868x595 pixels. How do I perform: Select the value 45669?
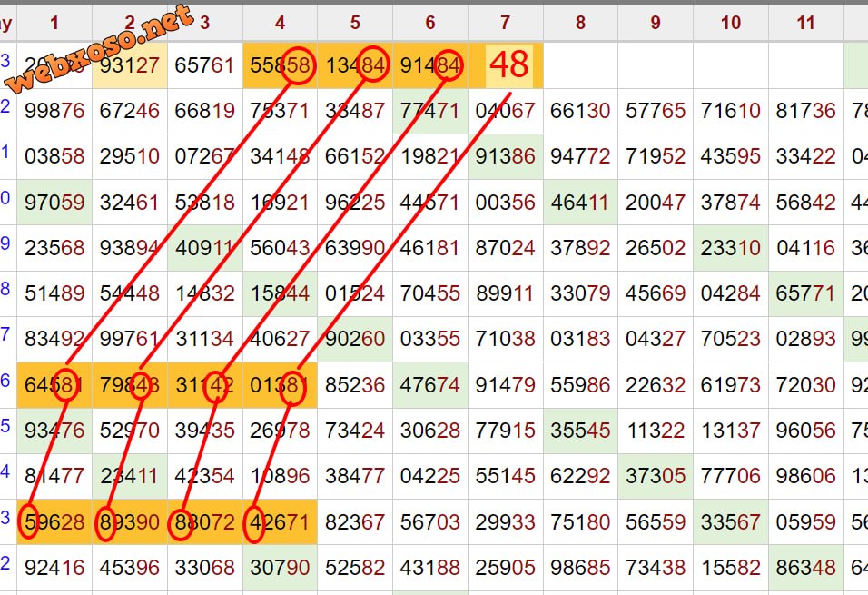(656, 293)
